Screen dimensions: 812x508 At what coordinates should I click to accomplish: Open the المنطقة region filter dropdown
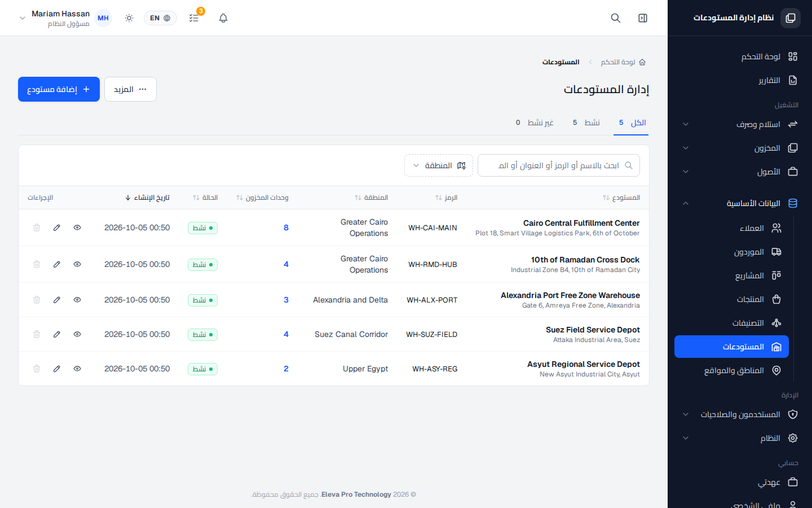pyautogui.click(x=439, y=165)
